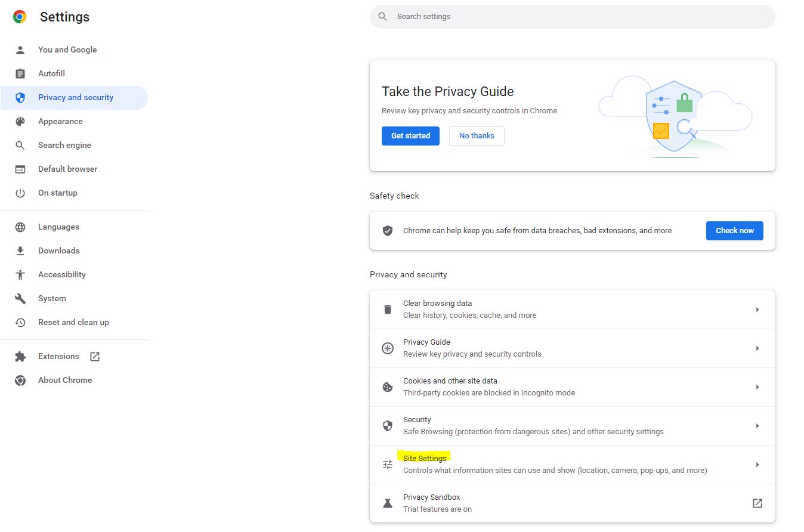The height and width of the screenshot is (532, 804).
Task: Click the You and Google person icon
Action: click(x=20, y=50)
